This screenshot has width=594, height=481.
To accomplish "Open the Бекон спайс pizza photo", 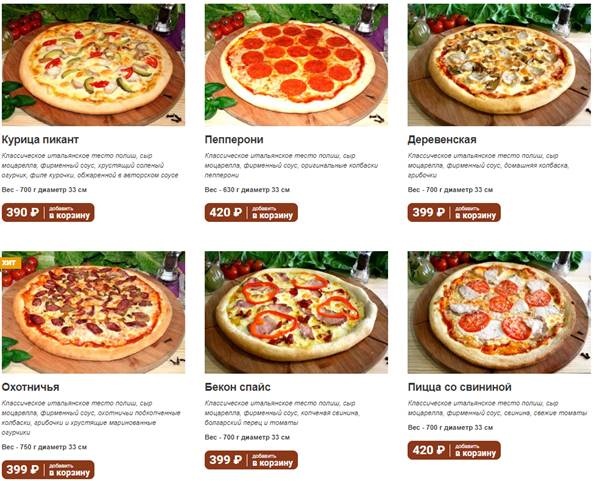I will tap(296, 312).
